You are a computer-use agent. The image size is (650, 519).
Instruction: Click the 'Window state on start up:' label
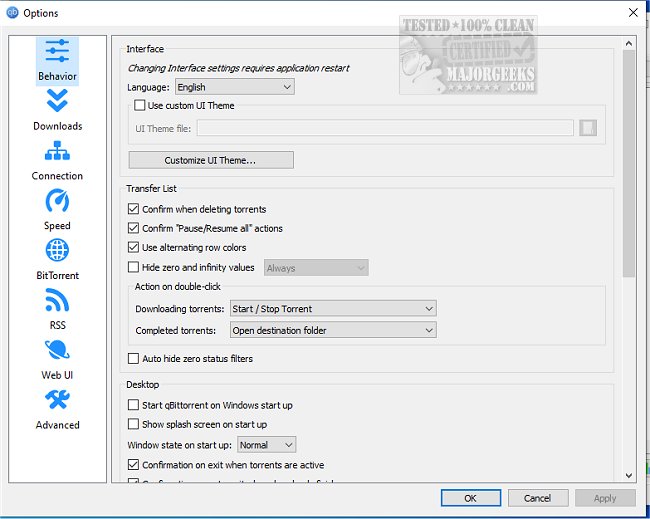(179, 445)
